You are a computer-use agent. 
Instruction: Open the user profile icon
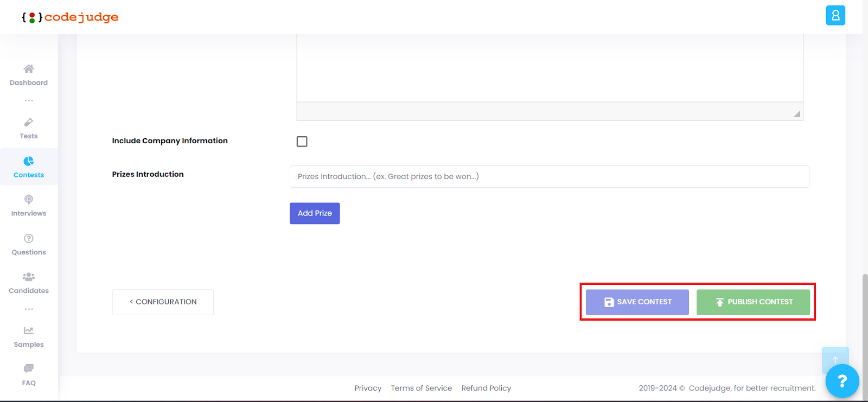tap(835, 15)
